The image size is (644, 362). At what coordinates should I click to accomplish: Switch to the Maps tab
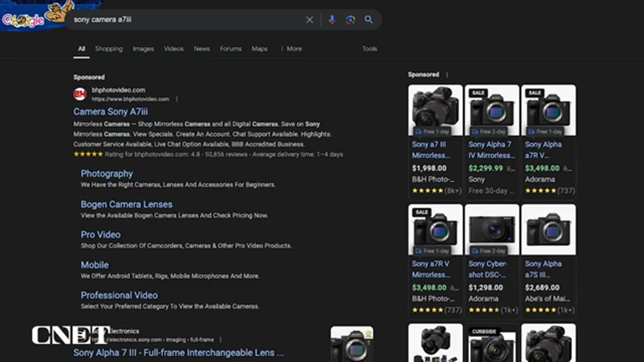pos(260,49)
